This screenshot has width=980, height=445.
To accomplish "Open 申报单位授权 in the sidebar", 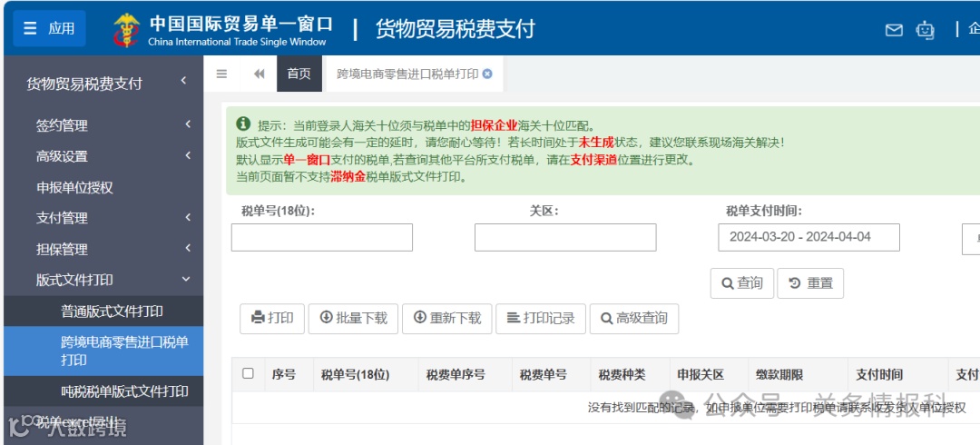I will [x=103, y=187].
